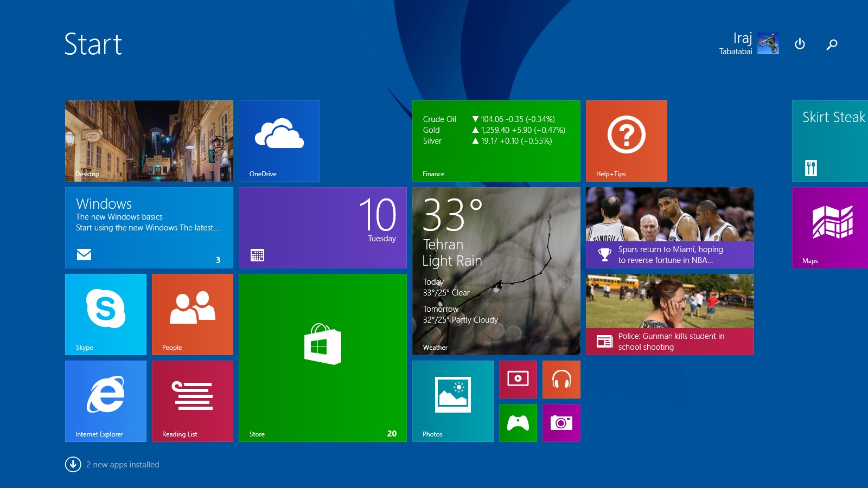
Task: Open the Video app small tile
Action: click(x=518, y=380)
